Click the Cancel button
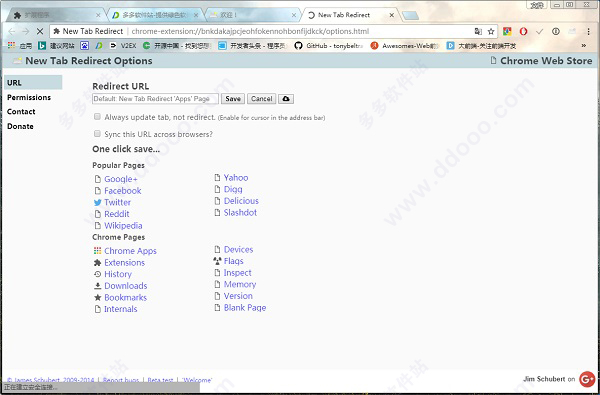 [262, 99]
